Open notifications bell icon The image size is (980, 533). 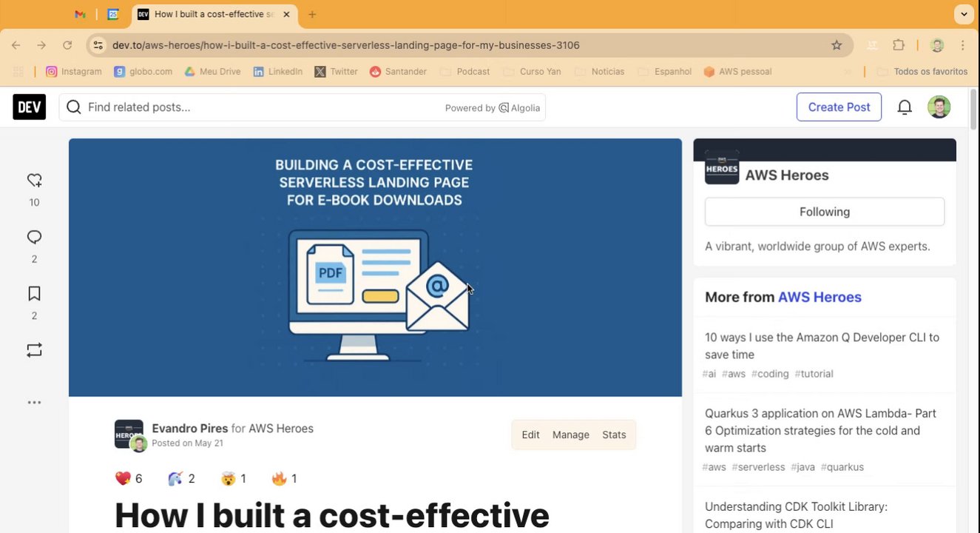905,107
